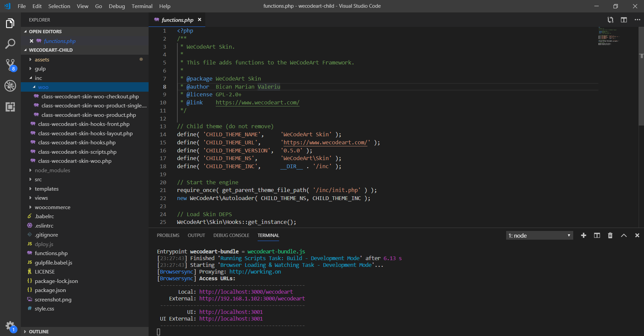Viewport: 644px width, 336px height.
Task: Open the Search view icon
Action: [x=10, y=44]
